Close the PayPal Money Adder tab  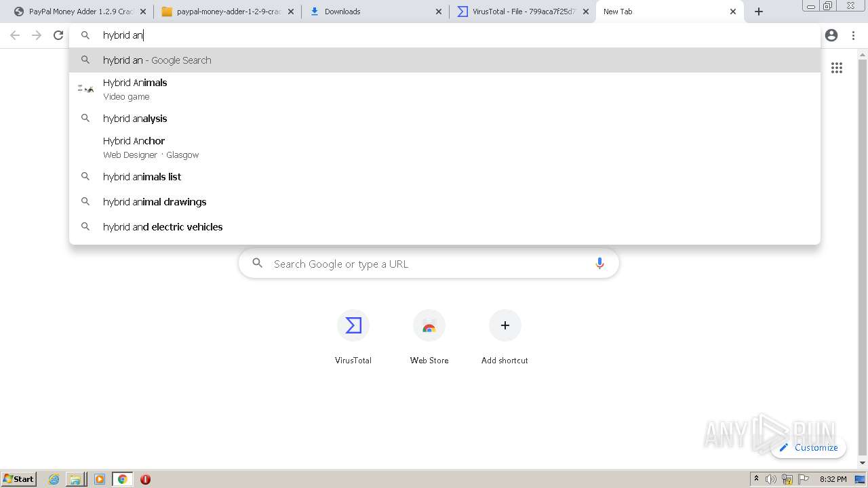click(143, 12)
